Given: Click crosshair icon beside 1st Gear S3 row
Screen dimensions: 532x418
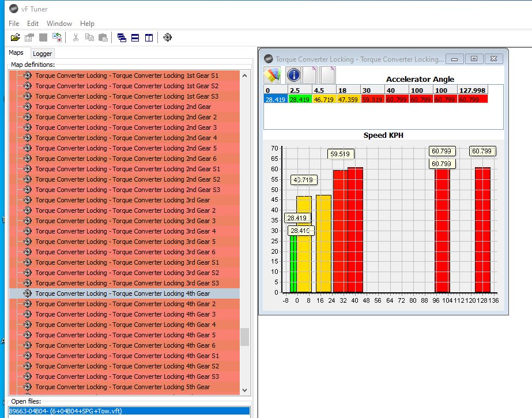Looking at the screenshot, I should [28, 96].
